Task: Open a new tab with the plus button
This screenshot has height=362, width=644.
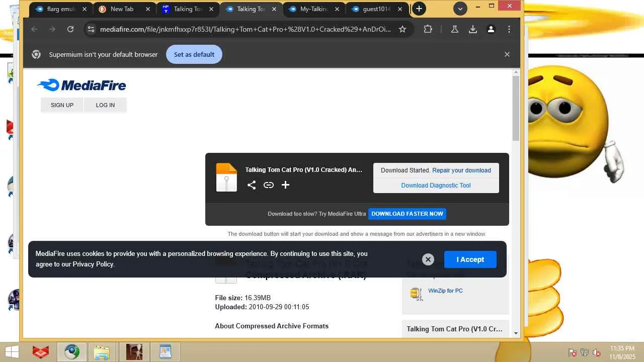Action: 419,9
